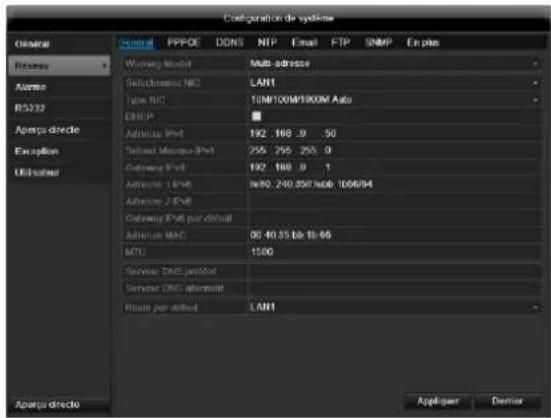
Task: Toggle the DHCP checkbox
Action: coord(257,116)
